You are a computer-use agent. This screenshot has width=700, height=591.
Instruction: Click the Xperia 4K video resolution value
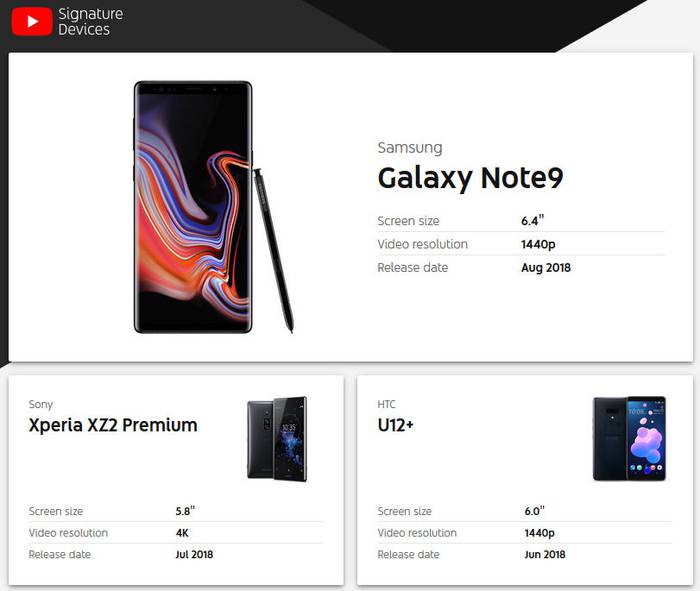tap(182, 533)
